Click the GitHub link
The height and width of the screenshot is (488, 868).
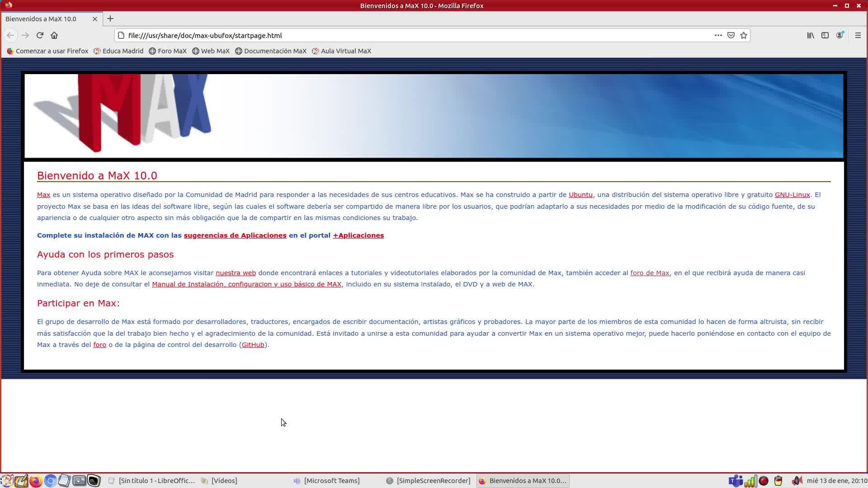click(x=253, y=345)
